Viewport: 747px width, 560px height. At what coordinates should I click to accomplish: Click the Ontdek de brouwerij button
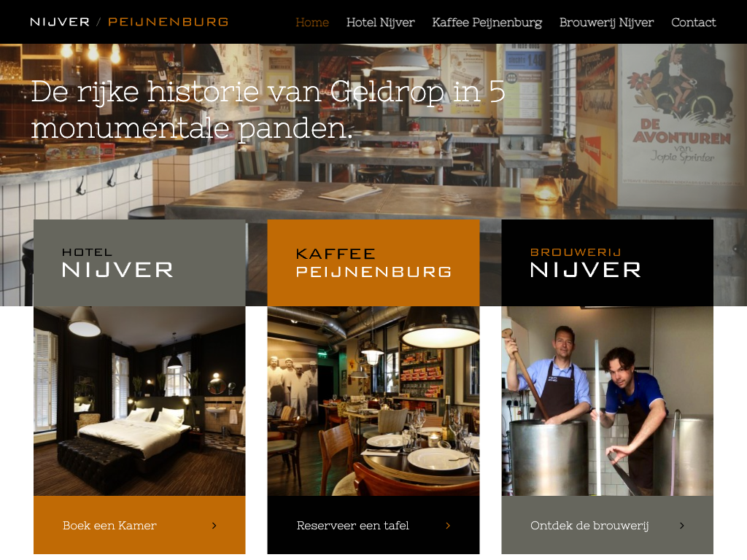[x=608, y=525]
